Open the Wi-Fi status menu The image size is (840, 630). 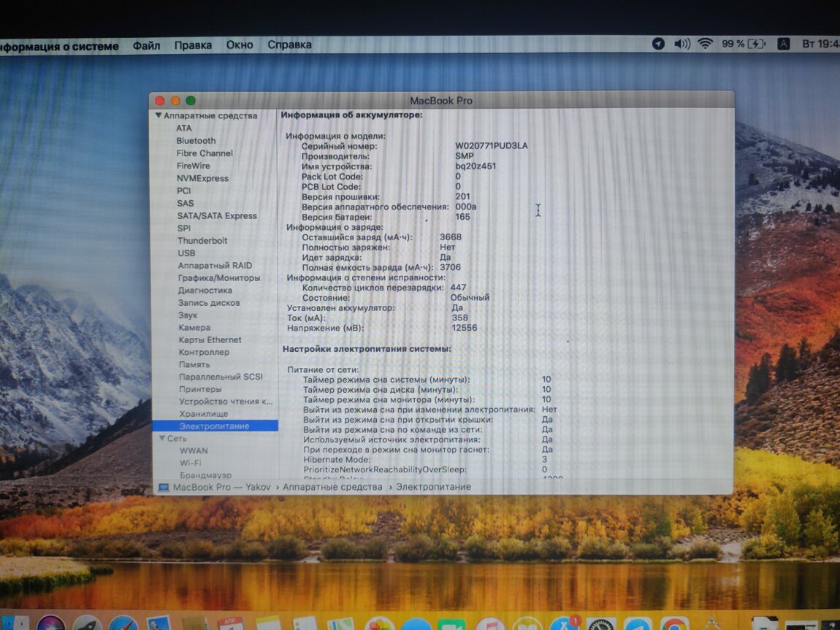tap(705, 44)
